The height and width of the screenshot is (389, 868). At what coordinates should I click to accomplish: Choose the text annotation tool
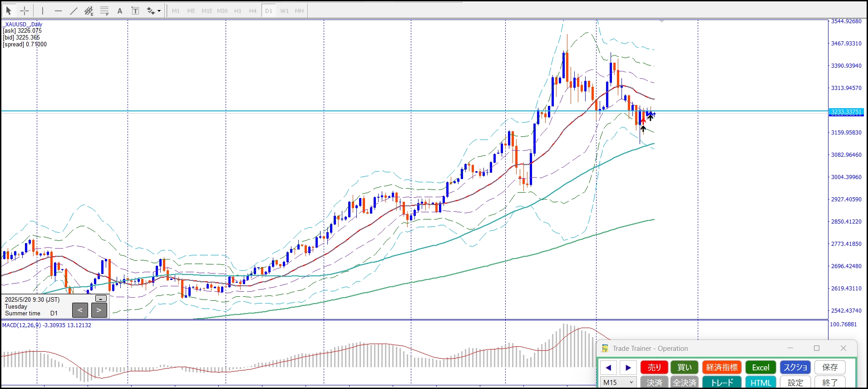click(120, 11)
